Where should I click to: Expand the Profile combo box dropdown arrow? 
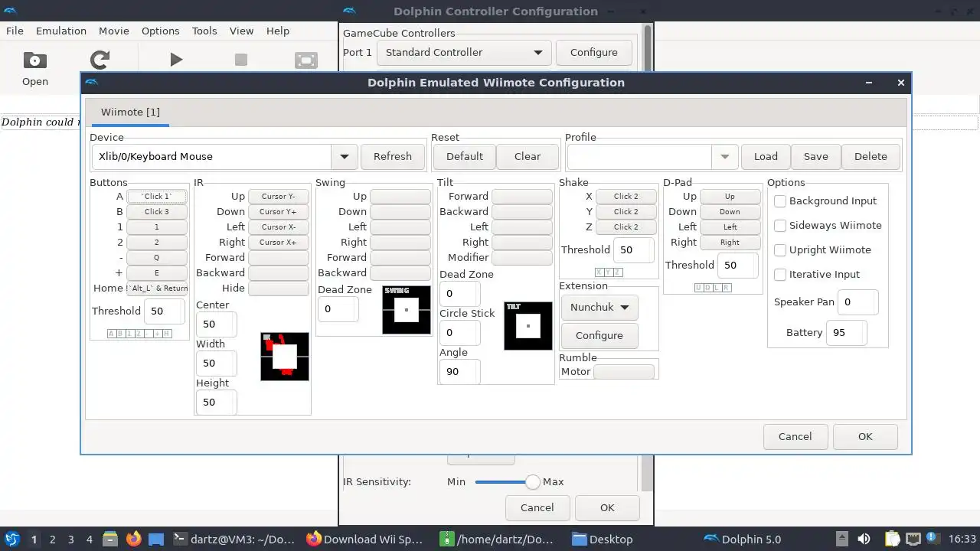tap(724, 156)
